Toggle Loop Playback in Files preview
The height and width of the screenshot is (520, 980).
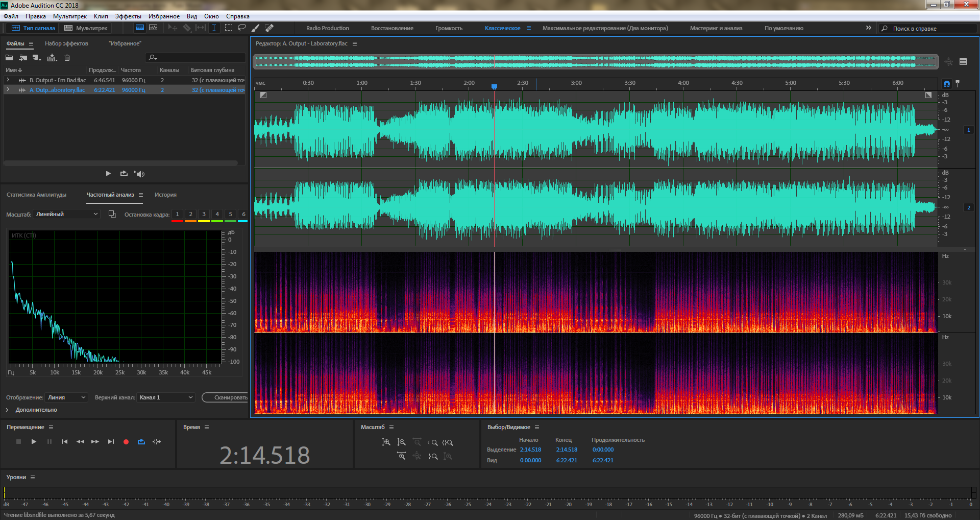124,174
